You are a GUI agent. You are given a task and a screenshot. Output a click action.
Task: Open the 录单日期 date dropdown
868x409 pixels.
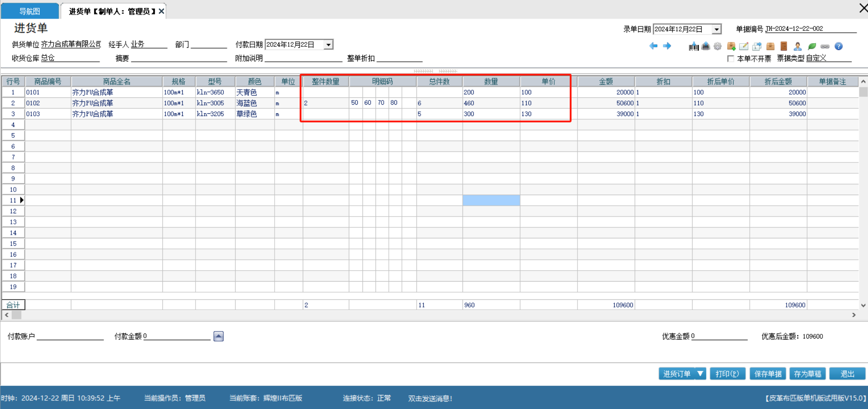coord(717,30)
